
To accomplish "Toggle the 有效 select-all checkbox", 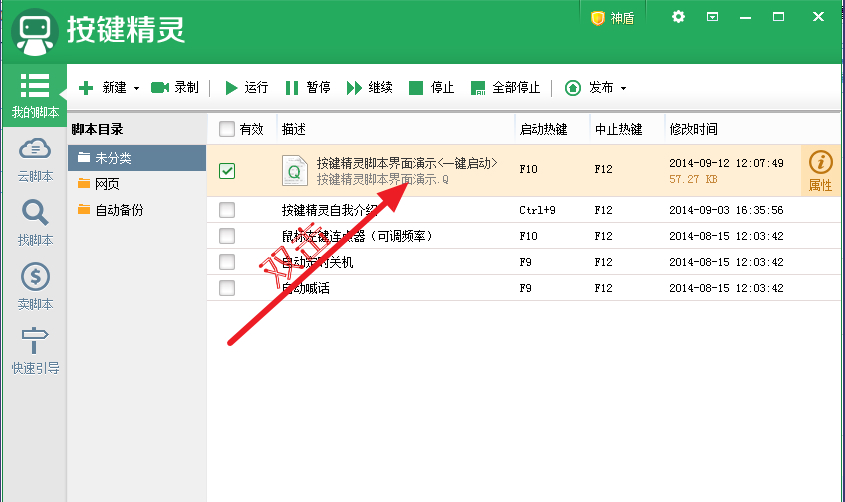I will coord(227,129).
